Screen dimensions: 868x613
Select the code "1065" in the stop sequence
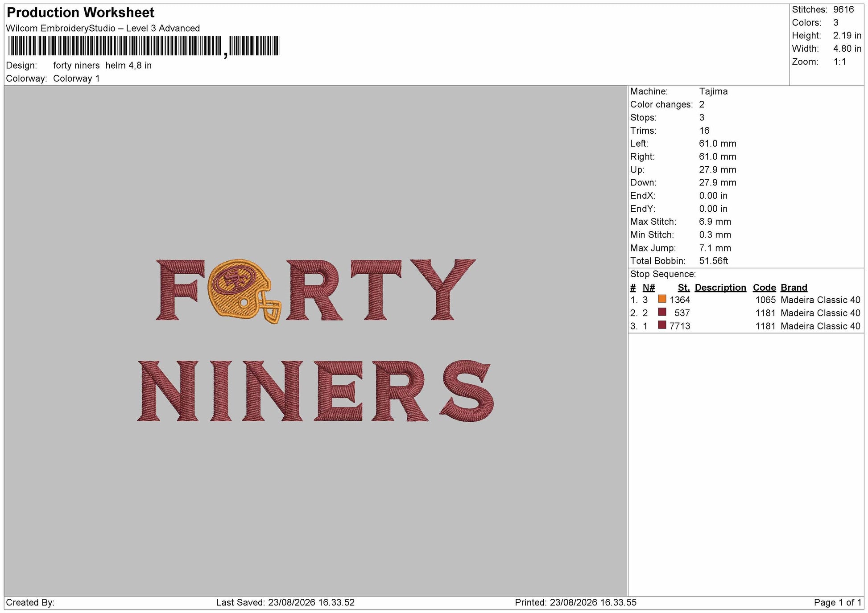tap(766, 300)
